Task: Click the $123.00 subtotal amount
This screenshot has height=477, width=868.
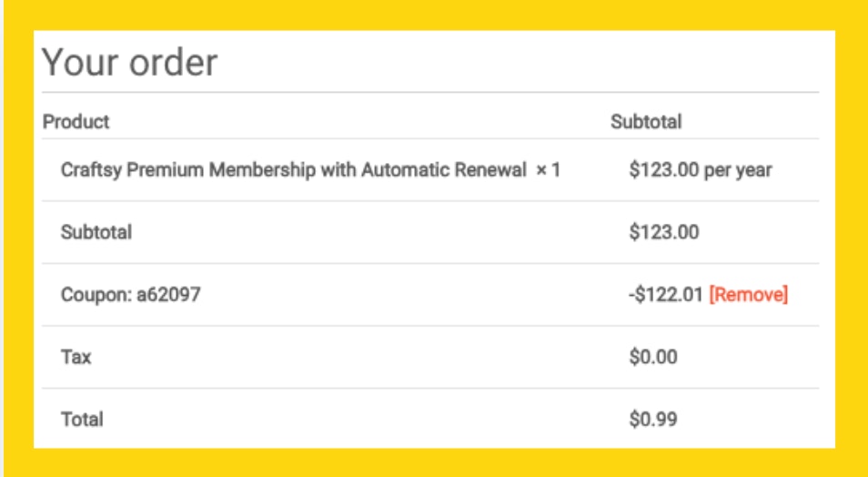Action: coord(663,232)
